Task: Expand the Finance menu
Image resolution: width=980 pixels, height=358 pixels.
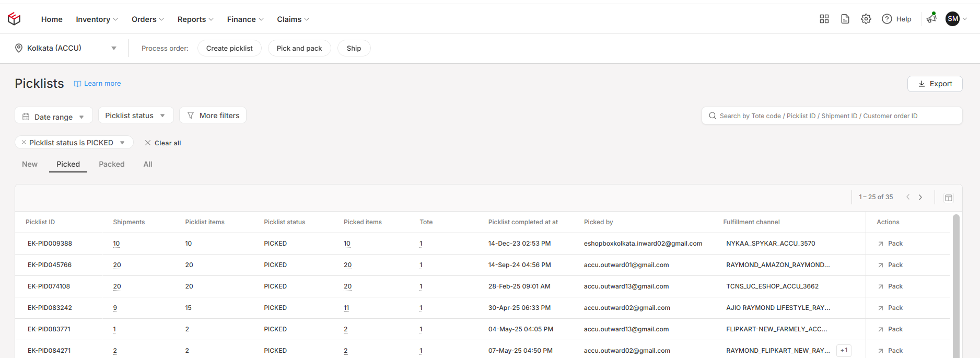Action: click(x=245, y=19)
